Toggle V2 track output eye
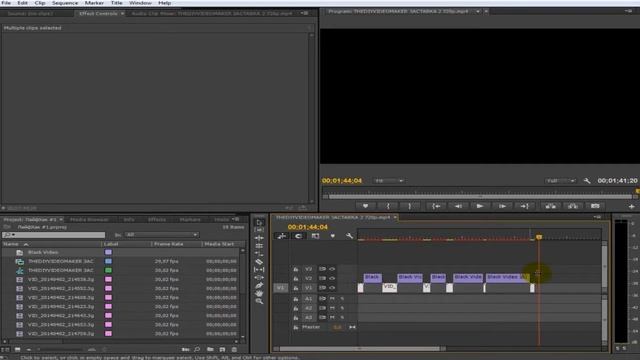 pos(332,278)
